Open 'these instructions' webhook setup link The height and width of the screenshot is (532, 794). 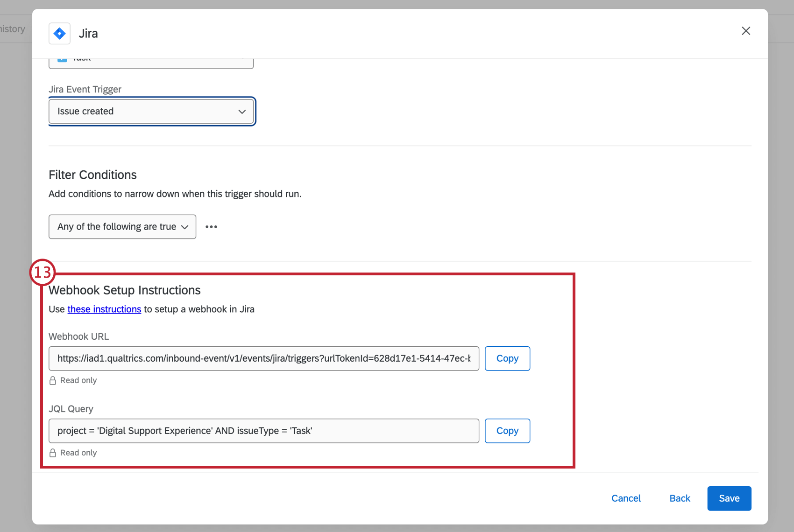pyautogui.click(x=104, y=309)
